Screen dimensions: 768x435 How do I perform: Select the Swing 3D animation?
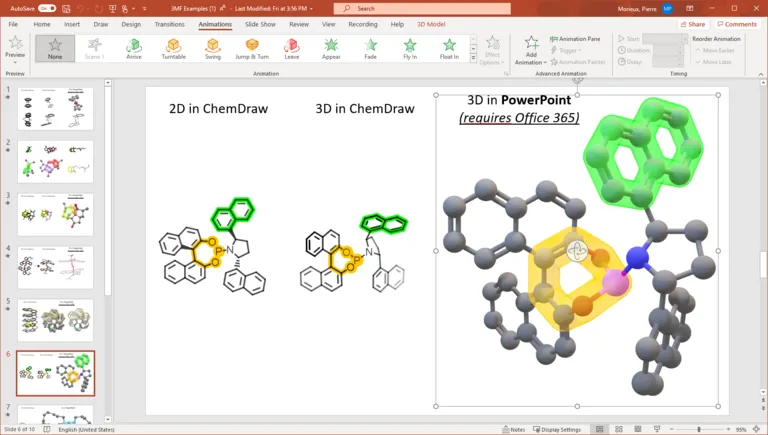[213, 48]
